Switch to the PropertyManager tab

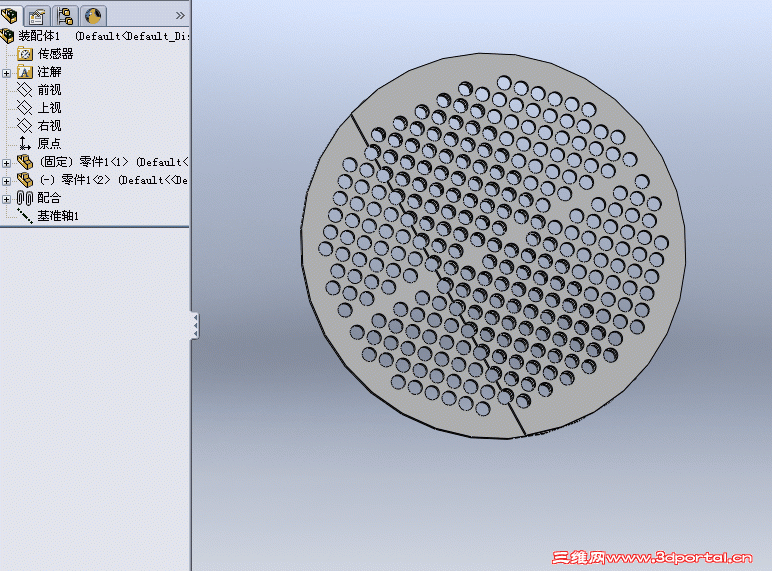[x=36, y=16]
